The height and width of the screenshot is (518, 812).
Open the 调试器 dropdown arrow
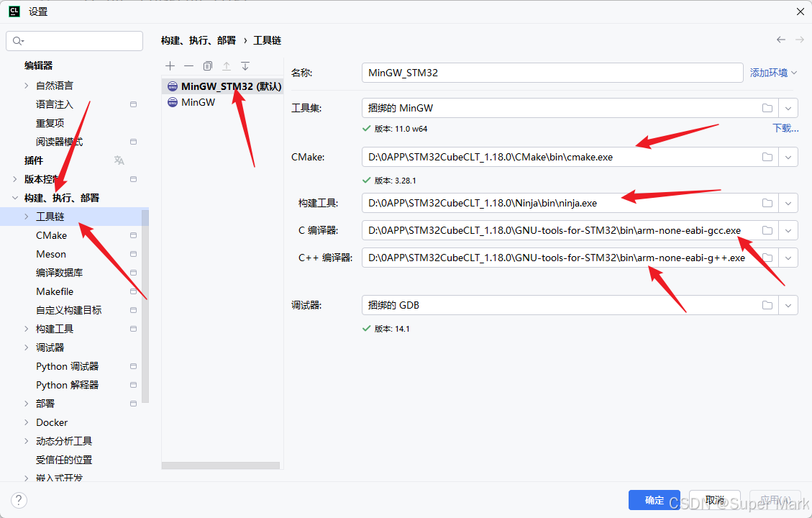pos(788,305)
